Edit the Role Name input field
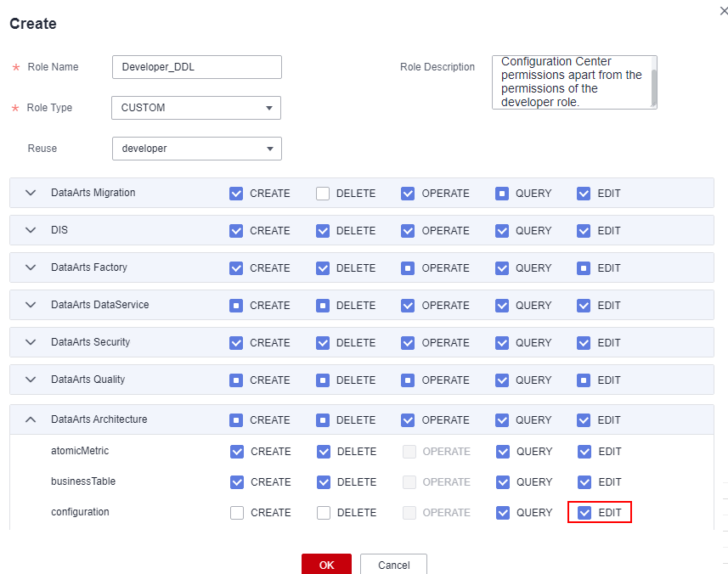 tap(197, 67)
